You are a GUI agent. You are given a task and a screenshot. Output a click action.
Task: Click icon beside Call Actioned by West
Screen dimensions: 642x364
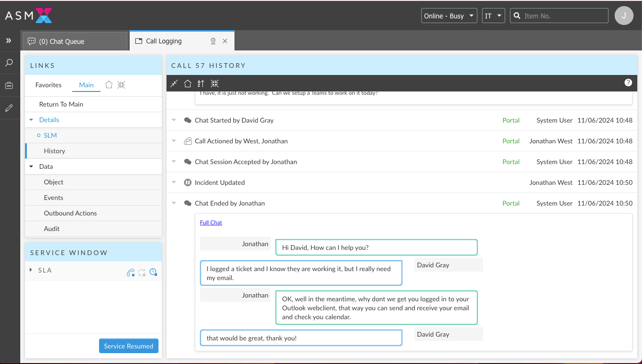(188, 141)
